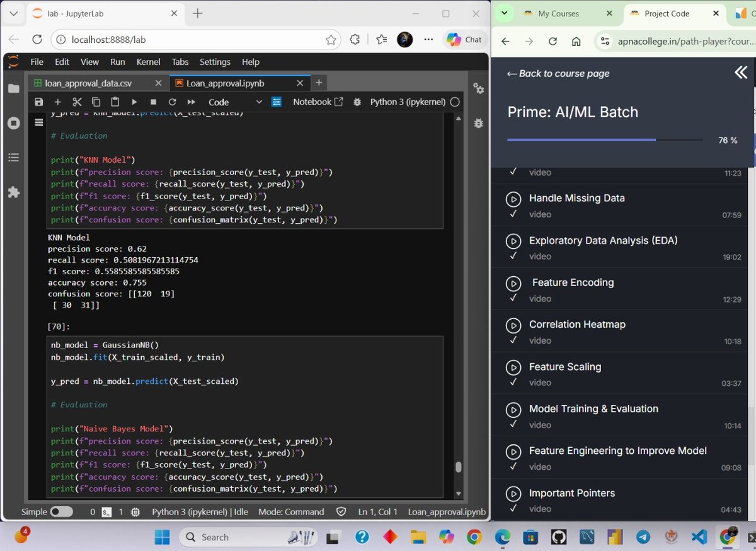
Task: Open browser extensions puzzle icon in Edge
Action: pyautogui.click(x=355, y=40)
